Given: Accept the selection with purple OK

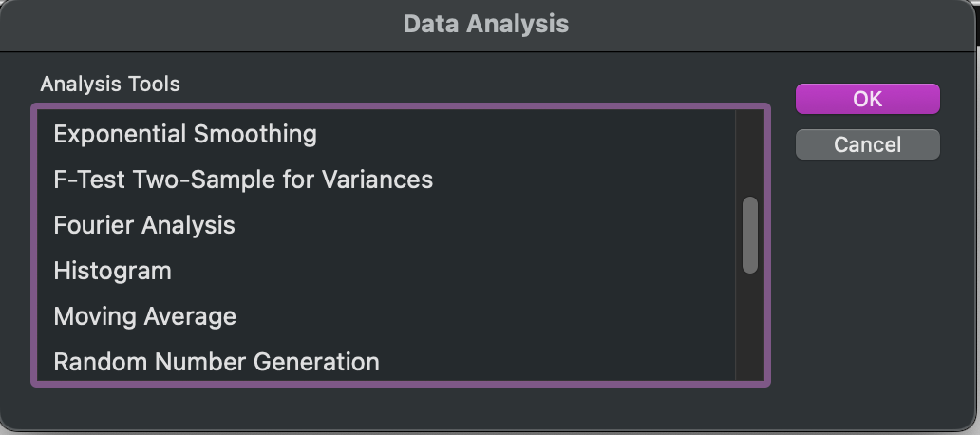Looking at the screenshot, I should pos(868,99).
